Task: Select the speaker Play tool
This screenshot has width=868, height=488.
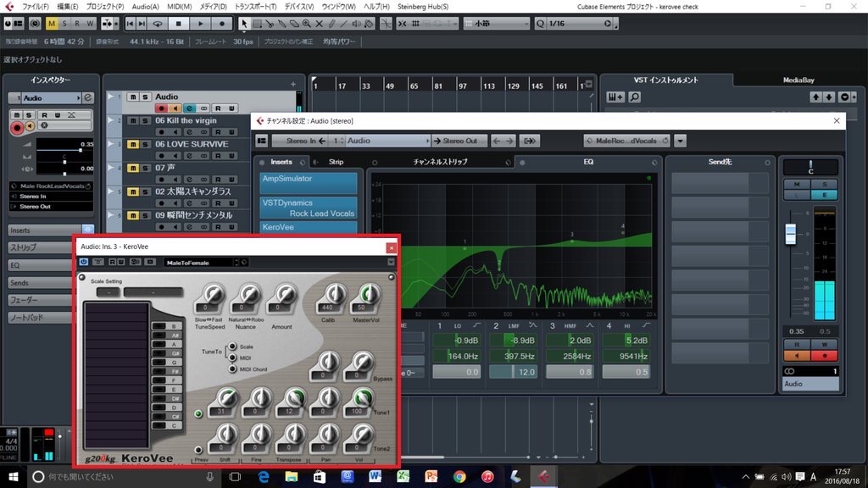Action: click(357, 24)
